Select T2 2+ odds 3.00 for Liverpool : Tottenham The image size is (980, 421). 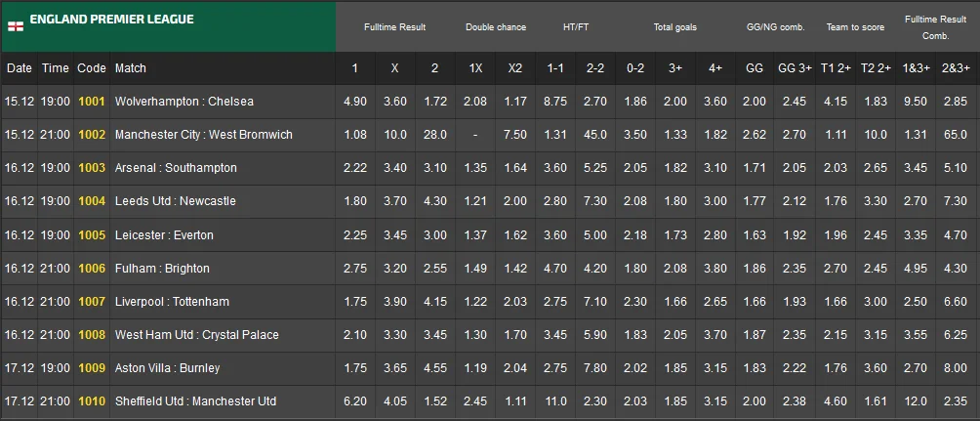[x=876, y=302]
